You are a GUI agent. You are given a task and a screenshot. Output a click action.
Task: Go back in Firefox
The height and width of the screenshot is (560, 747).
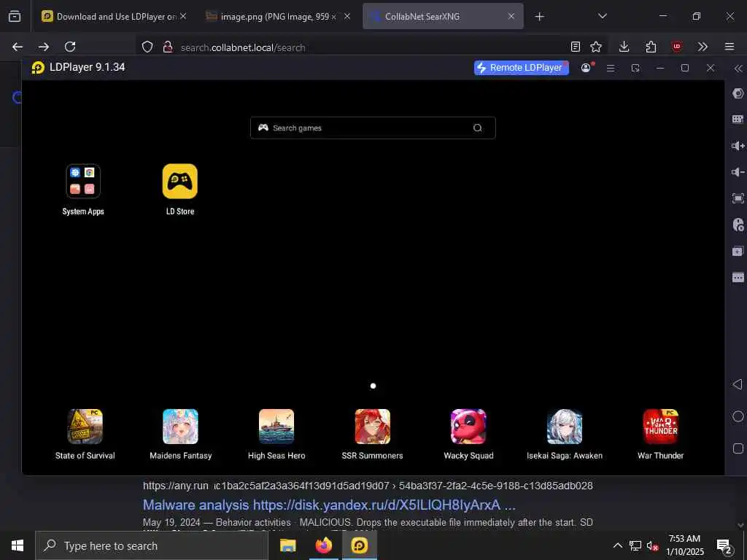pos(18,47)
